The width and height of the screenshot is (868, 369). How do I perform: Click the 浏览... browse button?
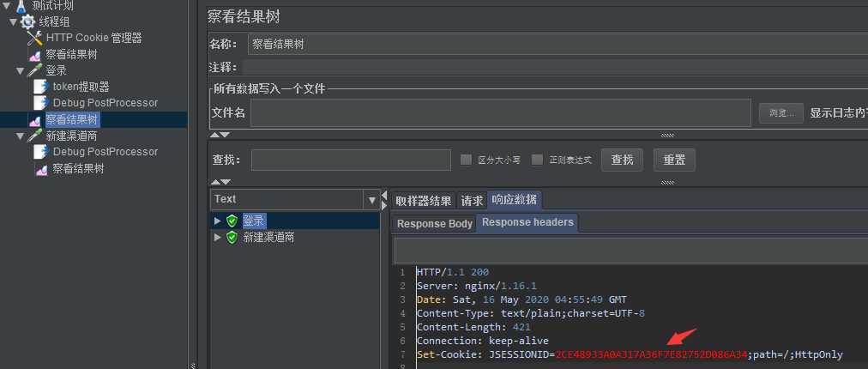point(781,113)
